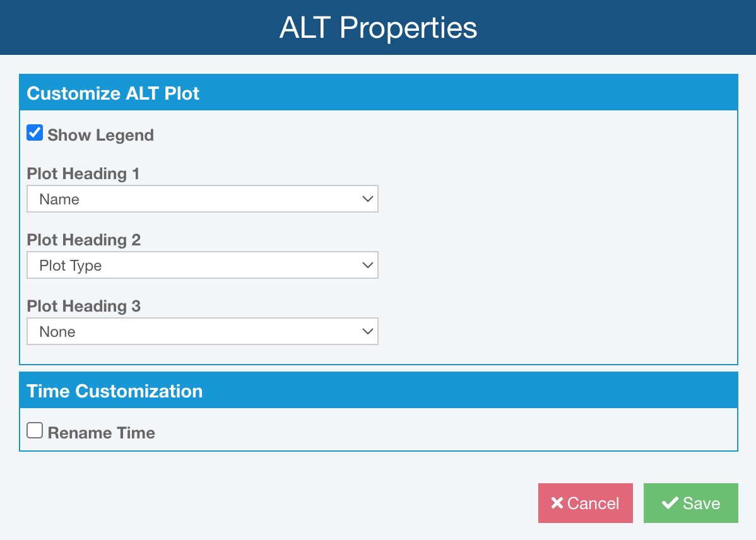Click the Show Legend label text

100,135
